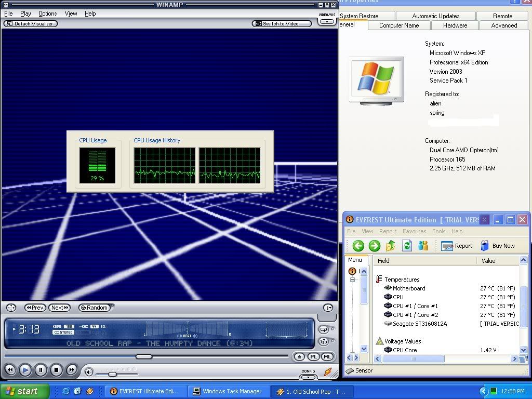
Task: Switch to the Hardware tab
Action: (455, 25)
